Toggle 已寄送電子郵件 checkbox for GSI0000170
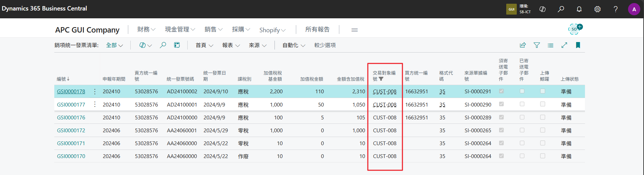This screenshot has width=644, height=175. click(522, 156)
